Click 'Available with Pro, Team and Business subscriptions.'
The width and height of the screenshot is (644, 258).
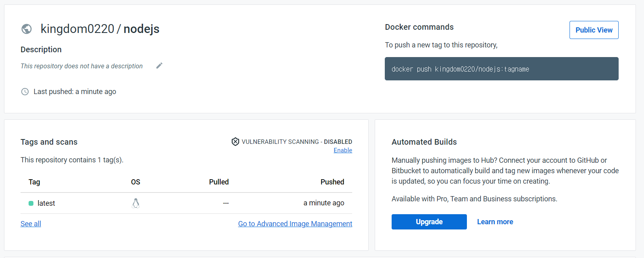point(475,199)
